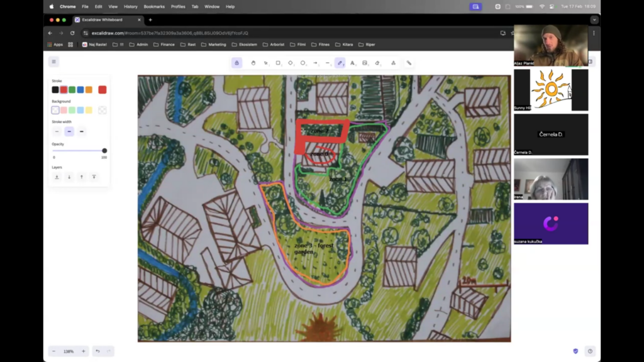
Task: Select the Diamond shape tool
Action: pos(291,63)
